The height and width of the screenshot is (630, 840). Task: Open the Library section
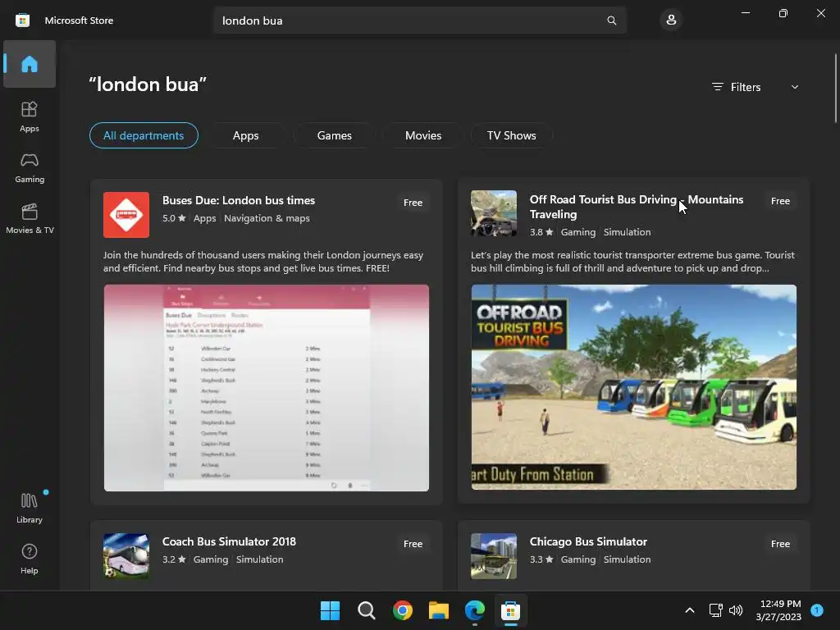(30, 508)
